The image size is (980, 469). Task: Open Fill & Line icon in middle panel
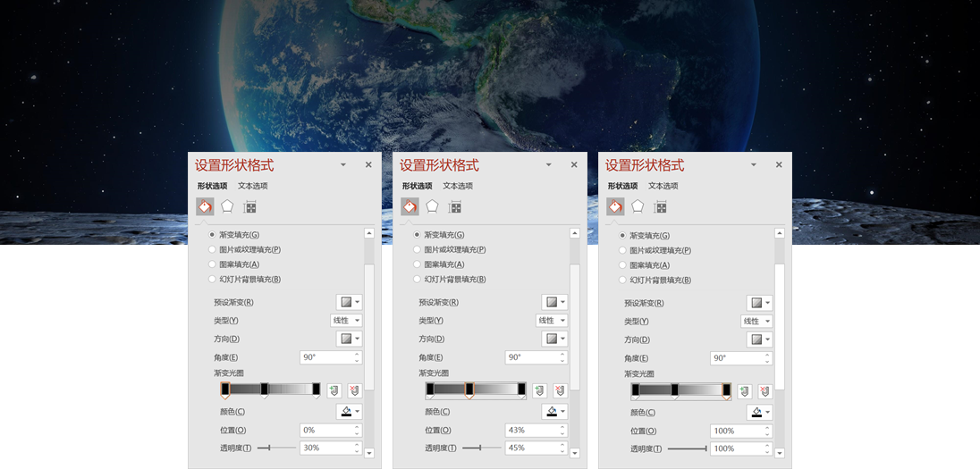click(410, 206)
